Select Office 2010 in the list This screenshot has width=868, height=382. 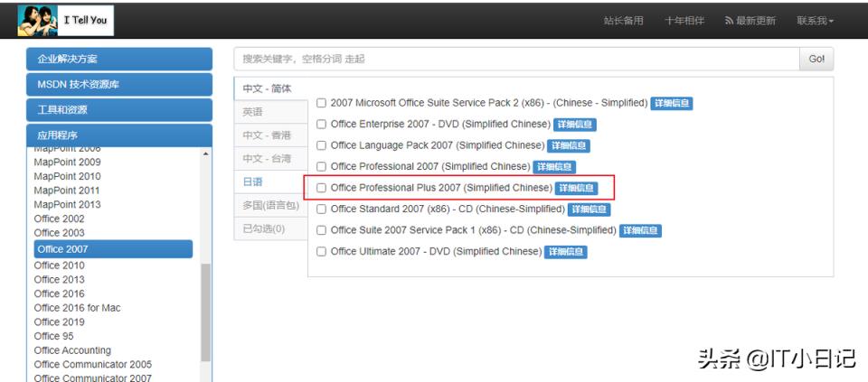click(60, 266)
